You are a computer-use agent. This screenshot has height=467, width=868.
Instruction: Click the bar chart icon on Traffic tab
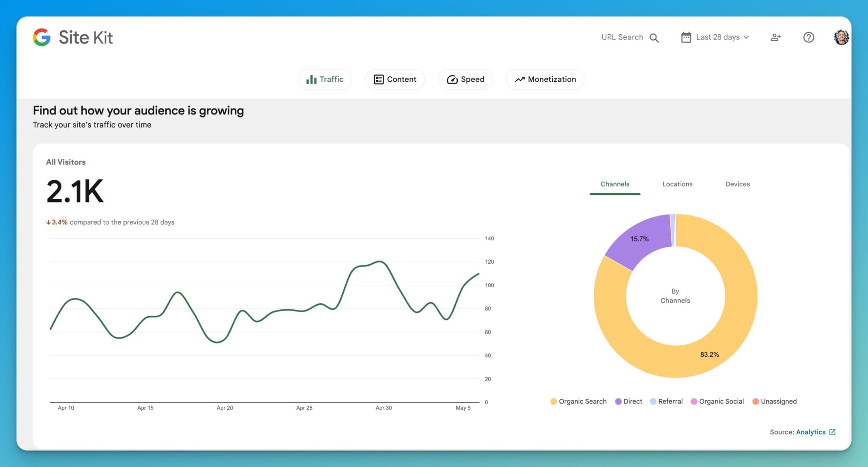point(312,79)
